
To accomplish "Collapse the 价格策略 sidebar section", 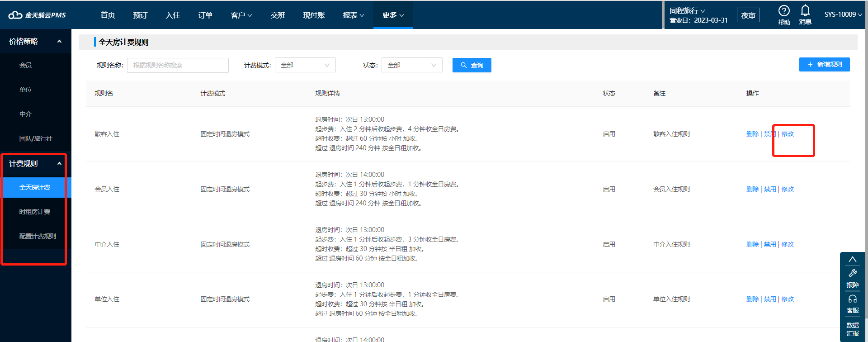I will (36, 41).
